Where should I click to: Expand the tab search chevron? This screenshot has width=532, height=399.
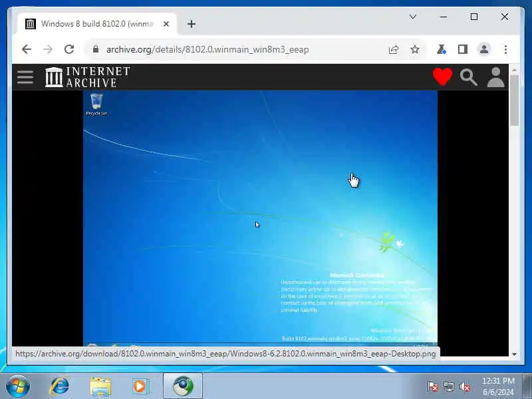413,17
